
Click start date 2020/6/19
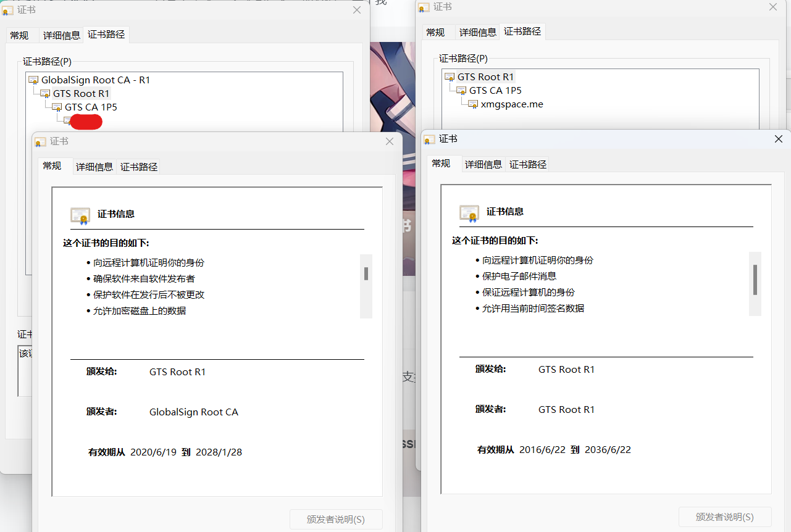point(153,452)
